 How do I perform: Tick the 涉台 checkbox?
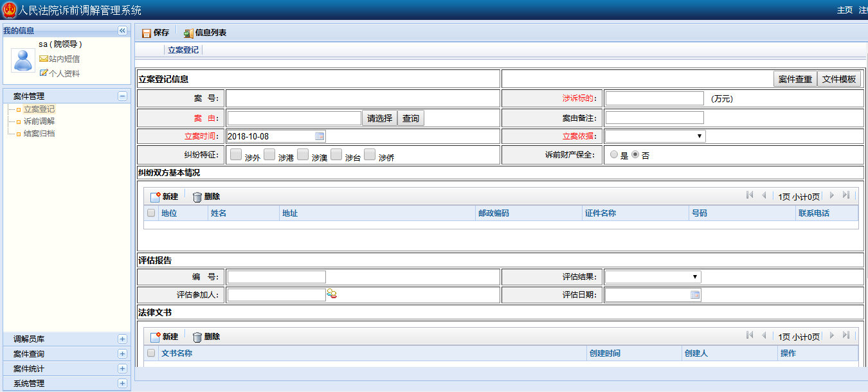(336, 155)
